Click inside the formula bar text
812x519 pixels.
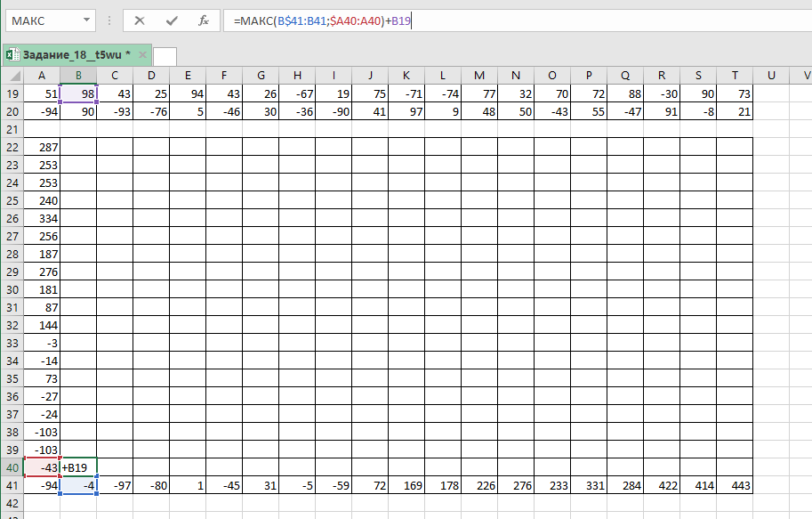534,20
